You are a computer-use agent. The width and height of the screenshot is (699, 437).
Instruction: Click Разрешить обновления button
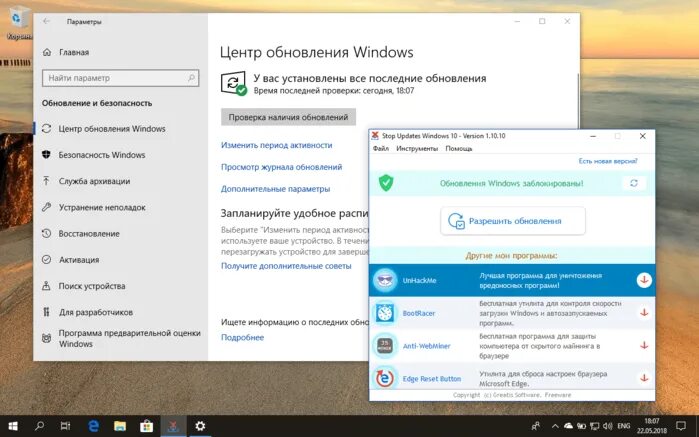point(513,221)
